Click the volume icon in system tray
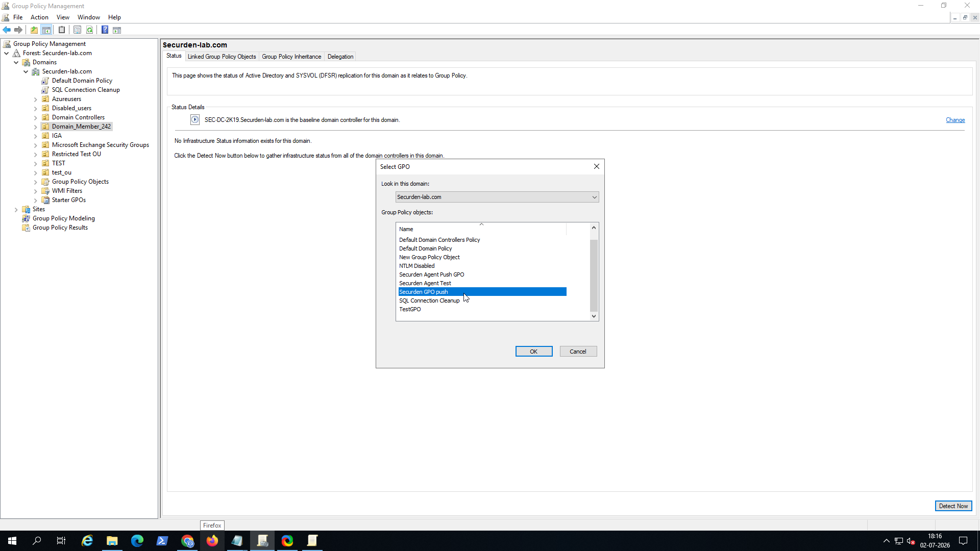The width and height of the screenshot is (980, 551). point(911,541)
